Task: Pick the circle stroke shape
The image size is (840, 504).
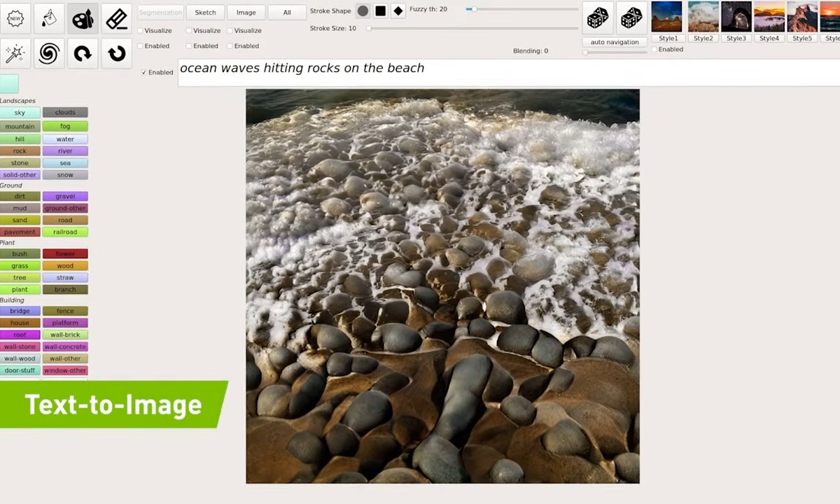Action: 363,10
